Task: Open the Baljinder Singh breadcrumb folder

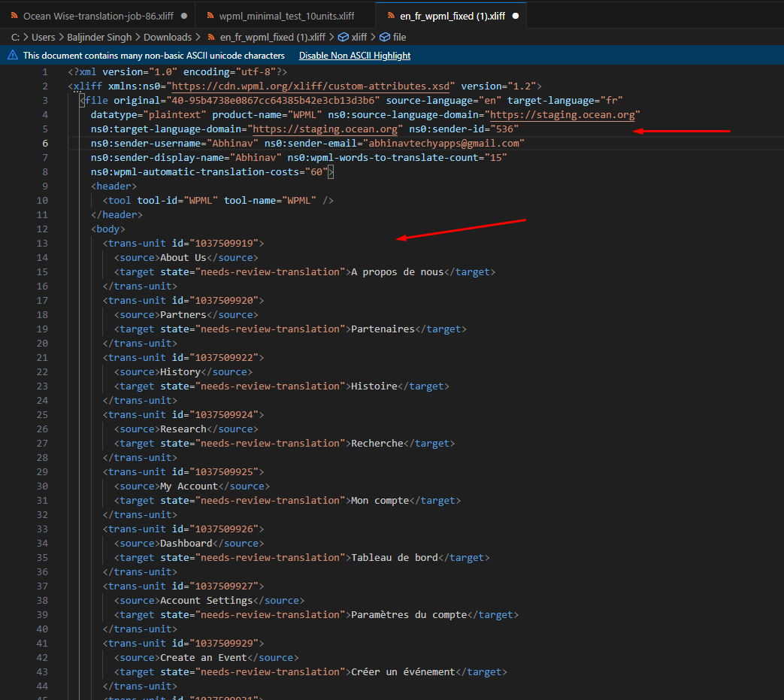Action: pyautogui.click(x=98, y=37)
